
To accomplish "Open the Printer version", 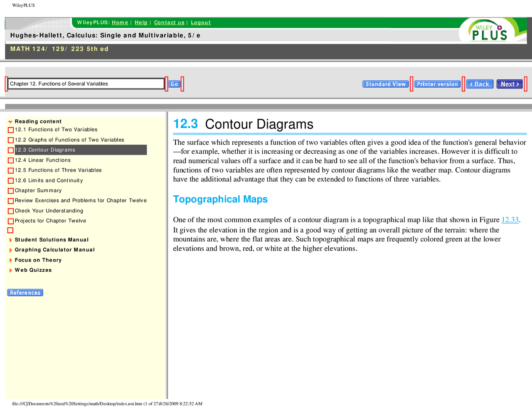I will pyautogui.click(x=437, y=84).
